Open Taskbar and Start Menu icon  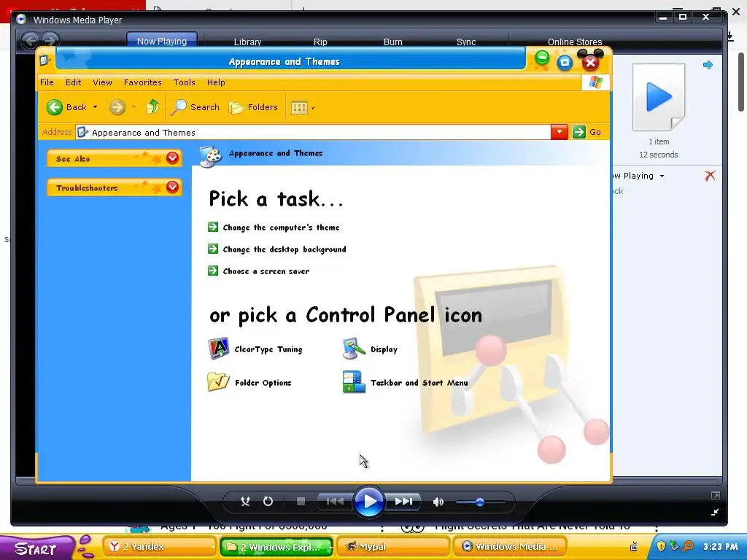tap(354, 382)
